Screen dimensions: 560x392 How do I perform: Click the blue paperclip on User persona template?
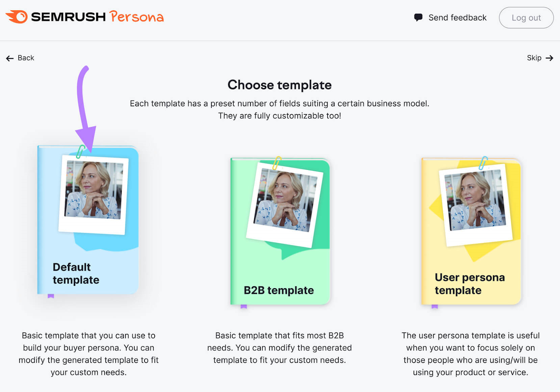[x=483, y=163]
